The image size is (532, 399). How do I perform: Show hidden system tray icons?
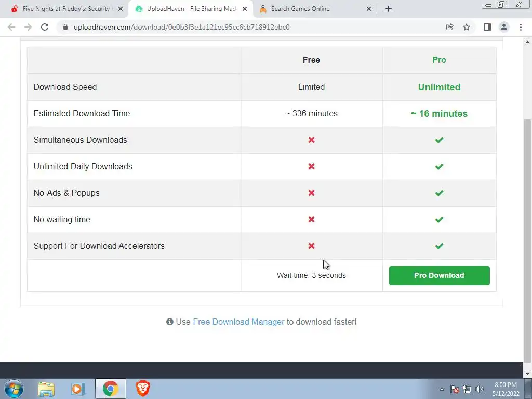coord(442,389)
